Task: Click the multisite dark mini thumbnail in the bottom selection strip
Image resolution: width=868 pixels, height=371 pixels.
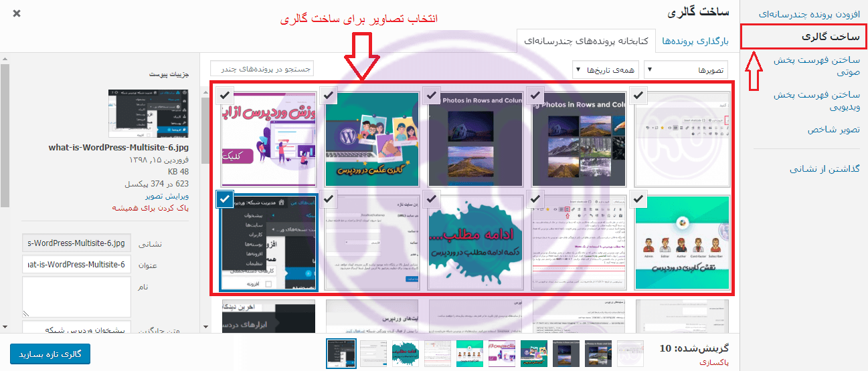Action: point(341,354)
